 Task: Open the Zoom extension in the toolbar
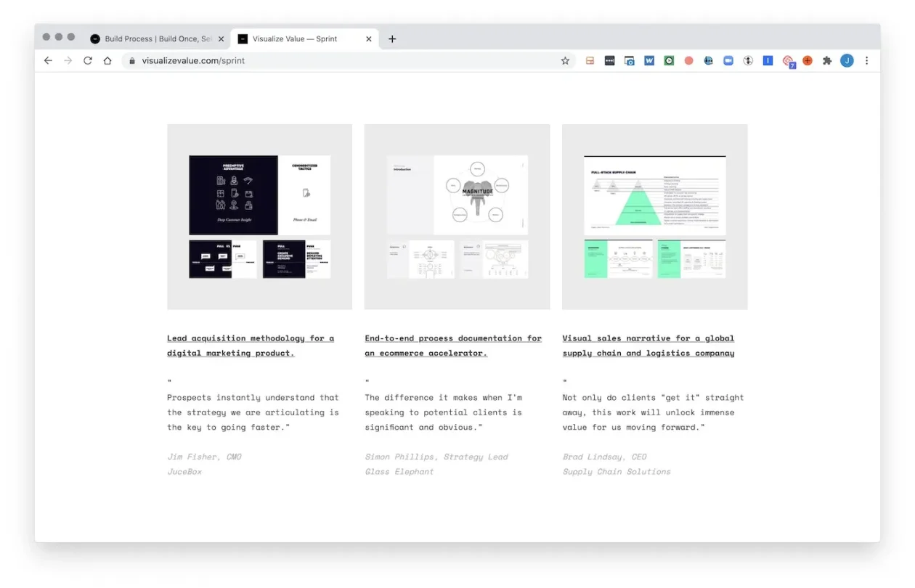(x=728, y=61)
